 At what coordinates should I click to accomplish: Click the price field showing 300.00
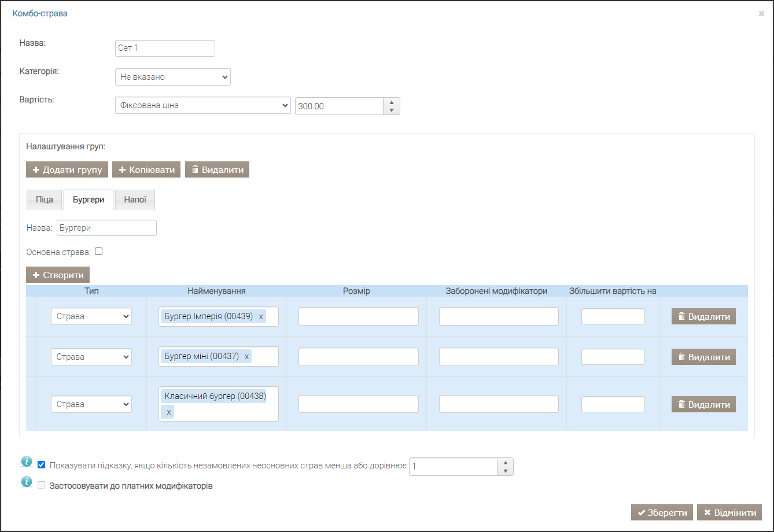coord(340,106)
